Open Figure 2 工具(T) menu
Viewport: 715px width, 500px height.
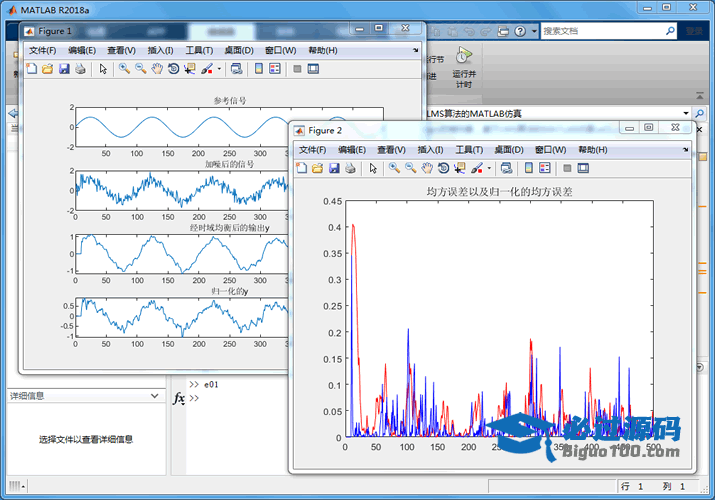pyautogui.click(x=469, y=149)
